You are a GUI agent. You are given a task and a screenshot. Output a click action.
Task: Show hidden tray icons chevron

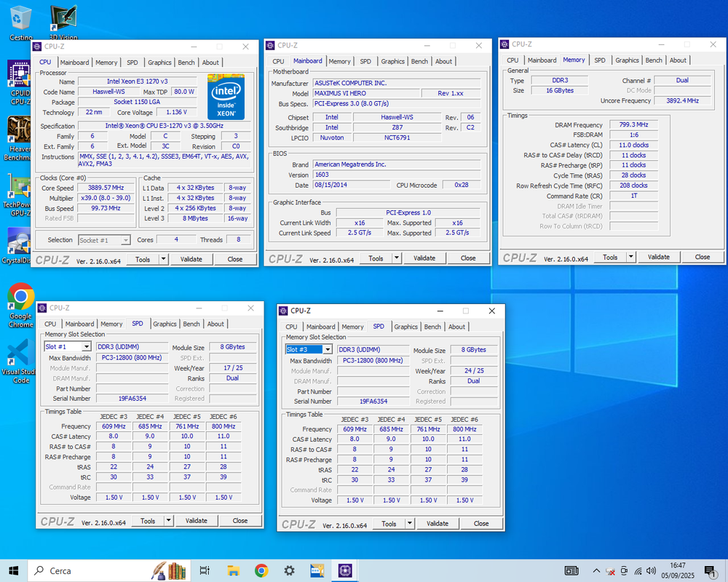tap(597, 571)
